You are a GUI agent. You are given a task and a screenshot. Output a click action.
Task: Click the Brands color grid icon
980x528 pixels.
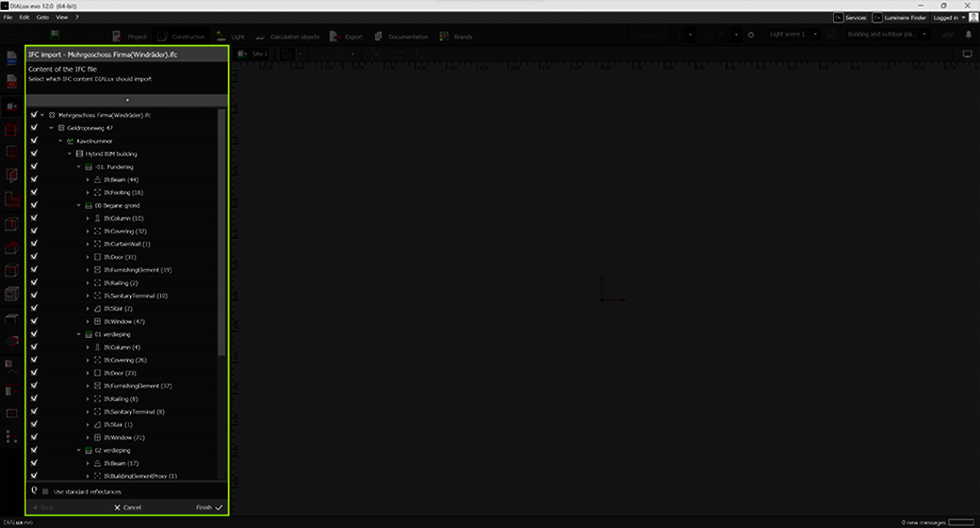point(444,36)
